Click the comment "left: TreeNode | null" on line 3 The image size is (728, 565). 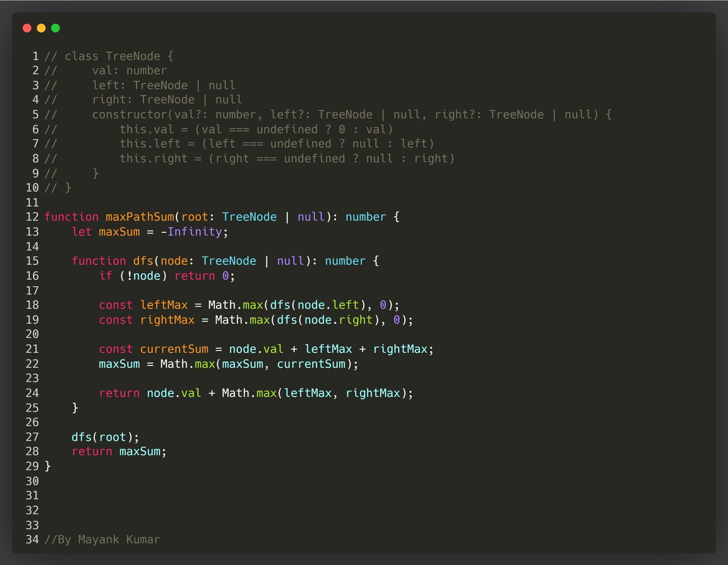[x=164, y=85]
